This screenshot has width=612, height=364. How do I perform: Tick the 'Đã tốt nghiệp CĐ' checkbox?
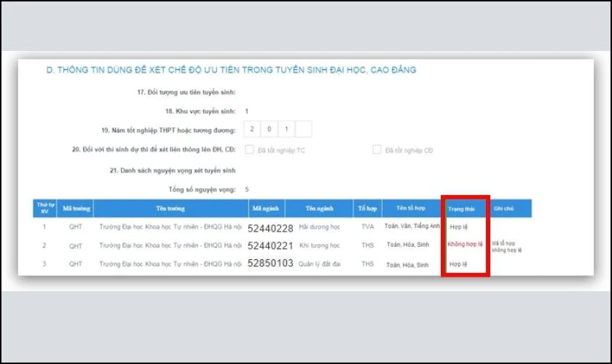pos(377,150)
